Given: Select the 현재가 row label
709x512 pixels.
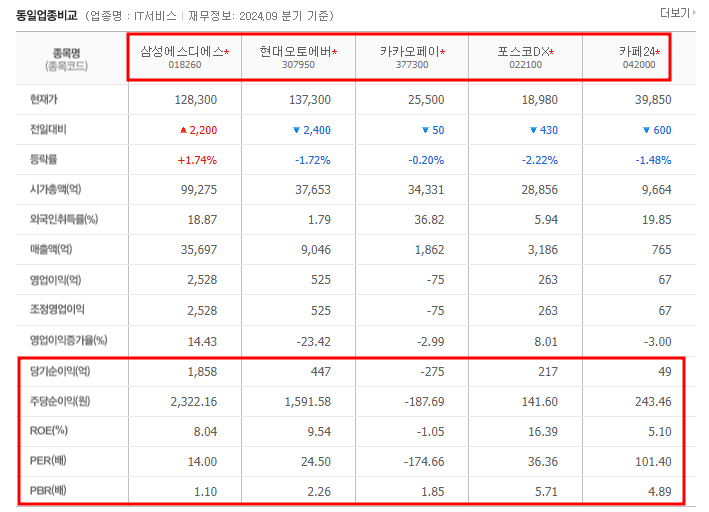Looking at the screenshot, I should [x=43, y=99].
